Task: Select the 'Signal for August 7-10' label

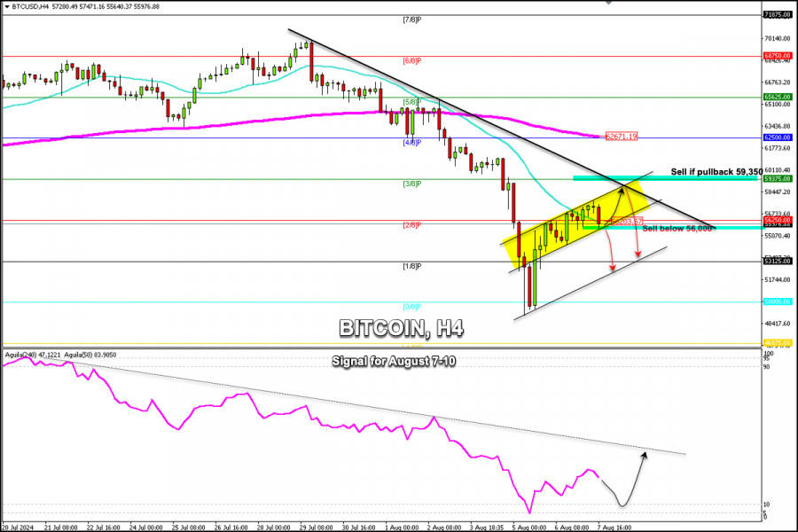Action: tap(394, 362)
